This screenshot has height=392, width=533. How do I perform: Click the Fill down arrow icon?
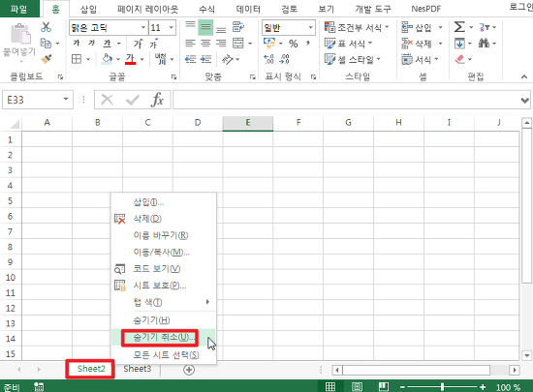click(x=459, y=44)
